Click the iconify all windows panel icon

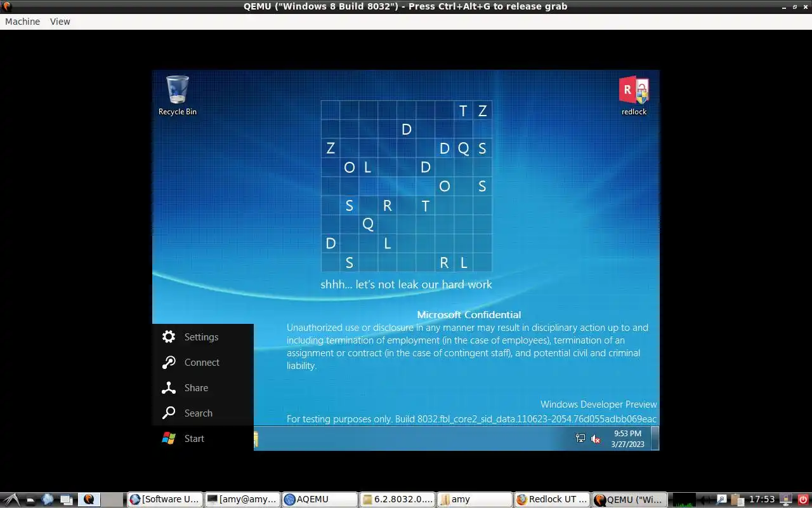(x=66, y=499)
